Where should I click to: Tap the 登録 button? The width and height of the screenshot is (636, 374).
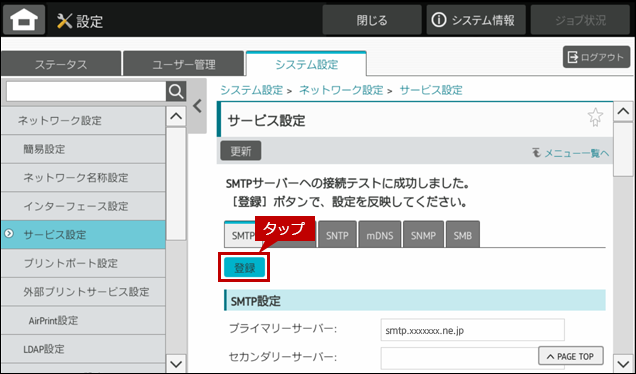point(245,267)
